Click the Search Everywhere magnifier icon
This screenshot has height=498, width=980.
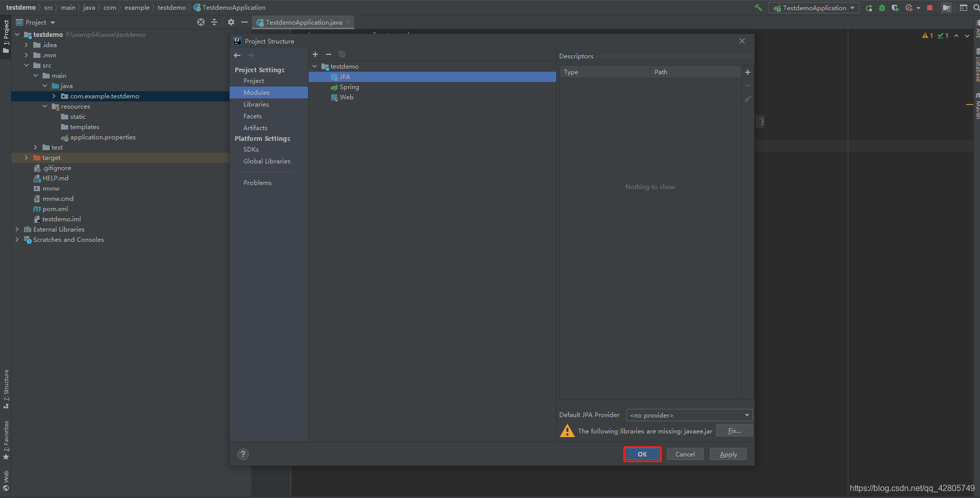pyautogui.click(x=976, y=8)
